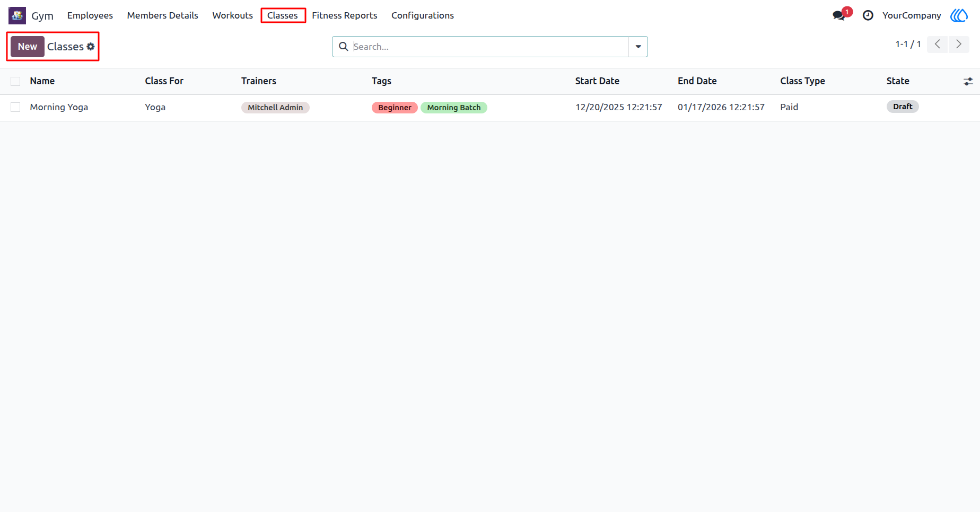Image resolution: width=980 pixels, height=512 pixels.
Task: Sort by the Name column header
Action: 42,81
